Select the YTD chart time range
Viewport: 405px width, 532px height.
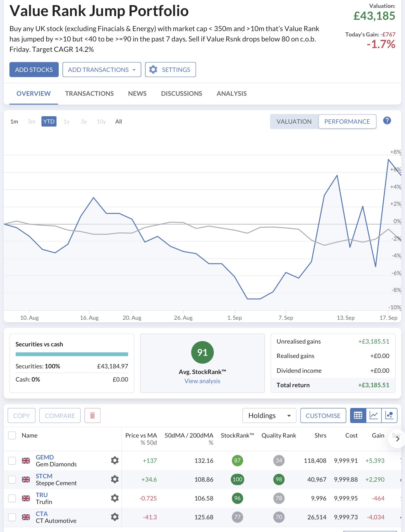(x=49, y=122)
